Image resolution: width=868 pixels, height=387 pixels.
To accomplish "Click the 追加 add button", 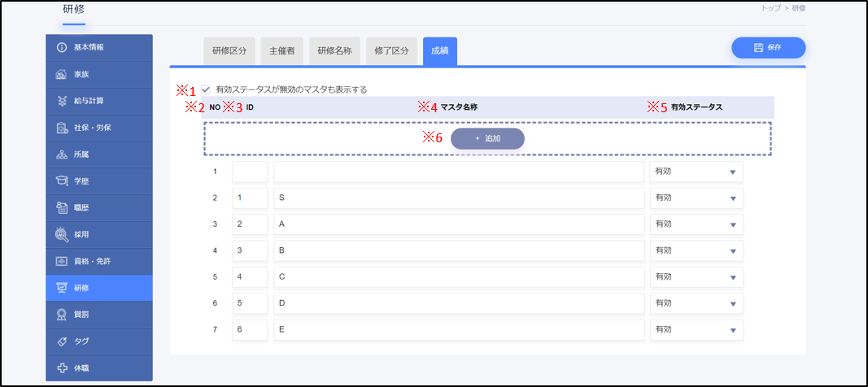I will 487,139.
